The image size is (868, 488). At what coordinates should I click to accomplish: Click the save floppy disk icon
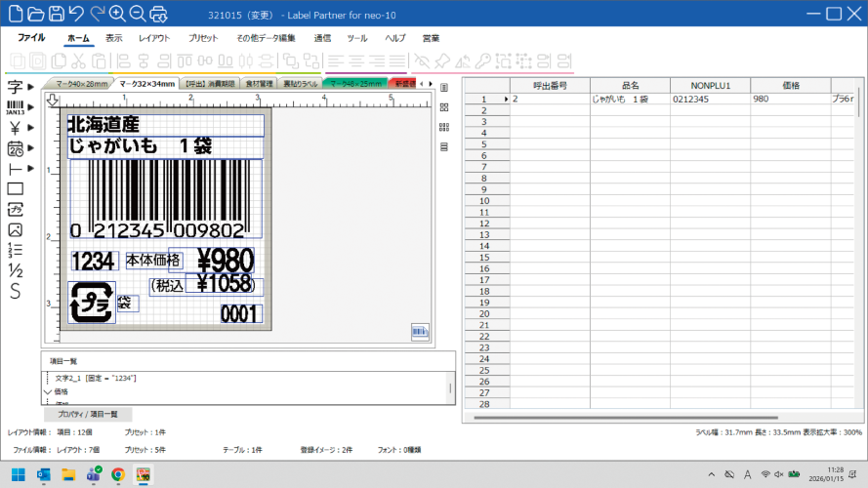[56, 14]
